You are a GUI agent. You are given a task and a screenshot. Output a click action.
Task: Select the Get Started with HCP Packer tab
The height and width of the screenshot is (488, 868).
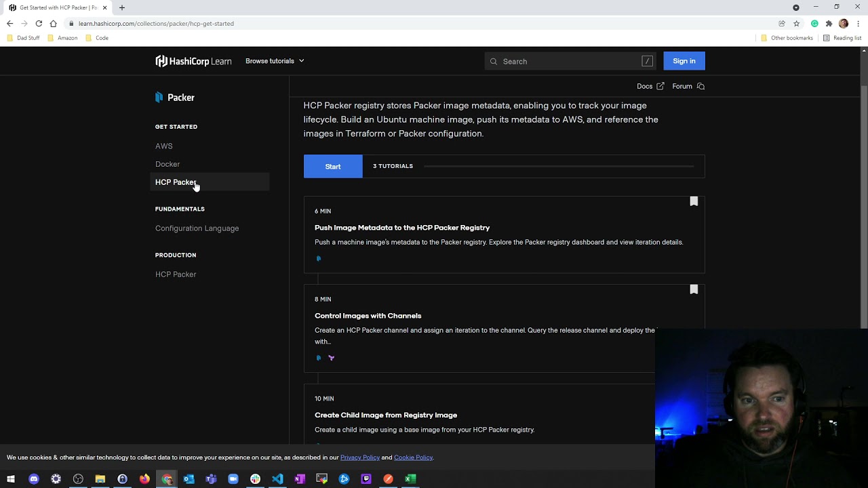(58, 7)
